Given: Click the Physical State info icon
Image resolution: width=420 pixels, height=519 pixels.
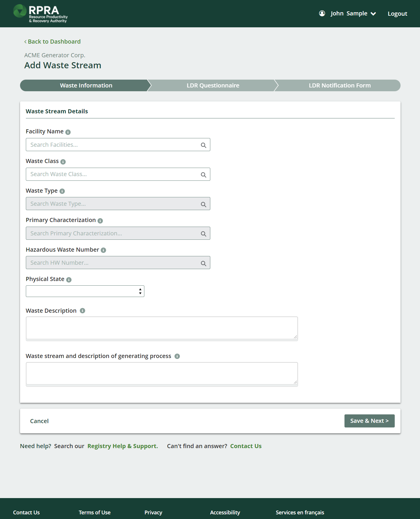Looking at the screenshot, I should [x=69, y=280].
